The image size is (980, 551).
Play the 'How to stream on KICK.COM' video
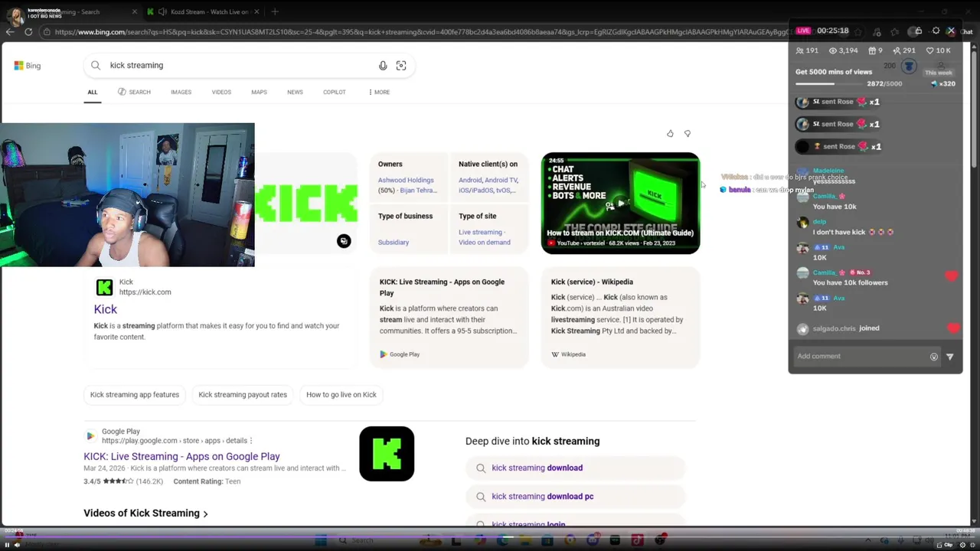click(x=620, y=203)
